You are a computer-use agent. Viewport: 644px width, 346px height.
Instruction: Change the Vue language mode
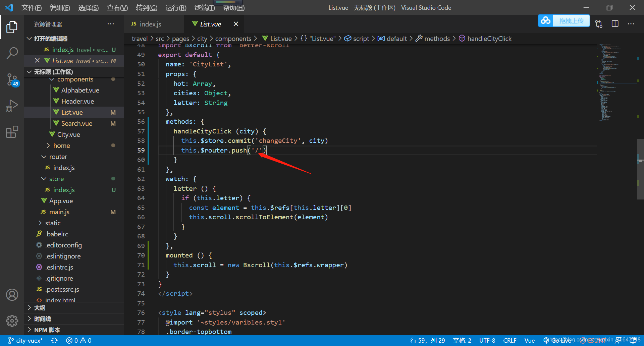529,341
